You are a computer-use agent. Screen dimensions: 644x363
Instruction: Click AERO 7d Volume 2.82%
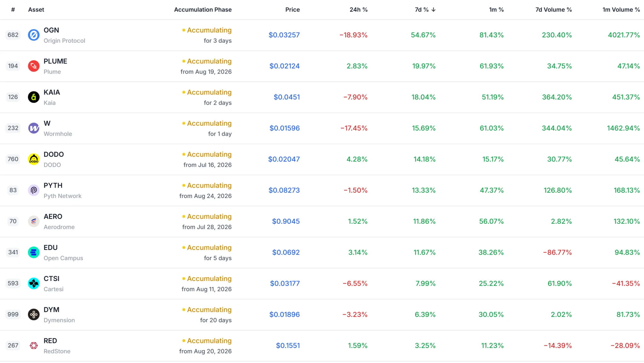click(561, 221)
